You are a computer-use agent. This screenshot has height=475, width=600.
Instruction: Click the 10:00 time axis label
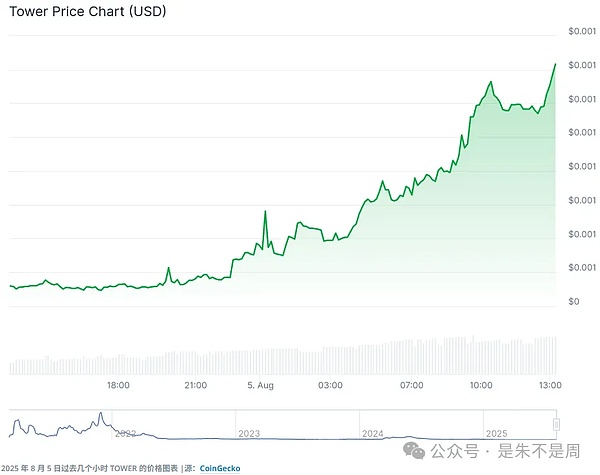pyautogui.click(x=481, y=384)
